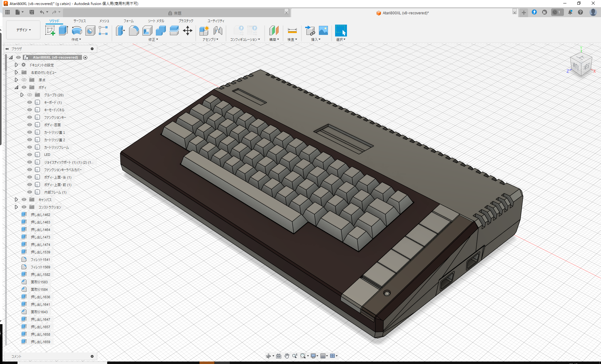
Task: Click 押し出し1462 in the feature list
Action: [x=41, y=214]
